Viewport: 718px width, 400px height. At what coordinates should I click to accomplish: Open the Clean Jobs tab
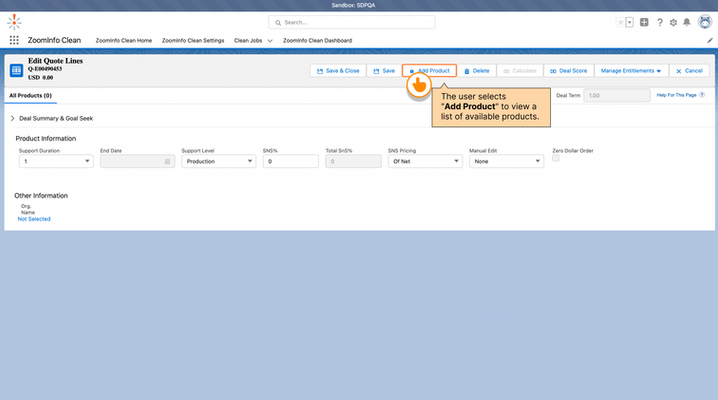pyautogui.click(x=248, y=41)
